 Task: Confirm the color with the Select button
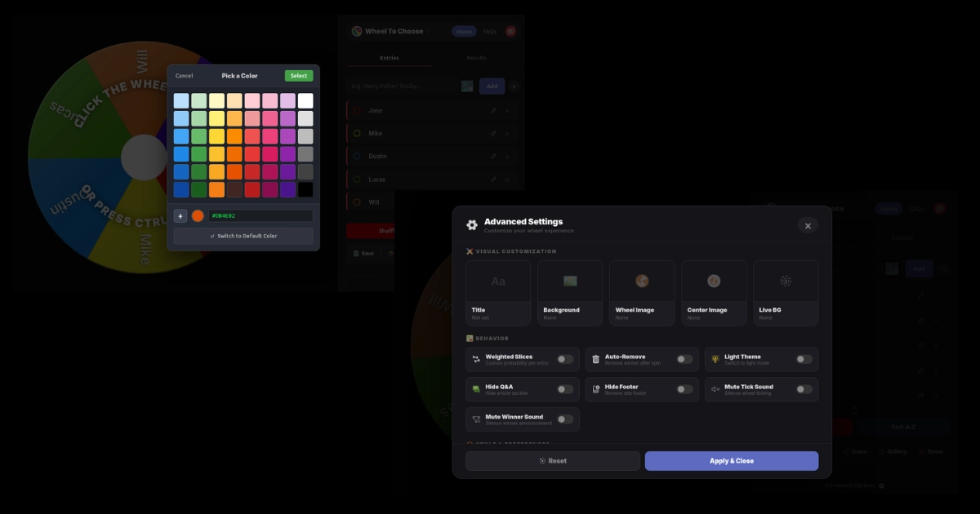click(298, 75)
